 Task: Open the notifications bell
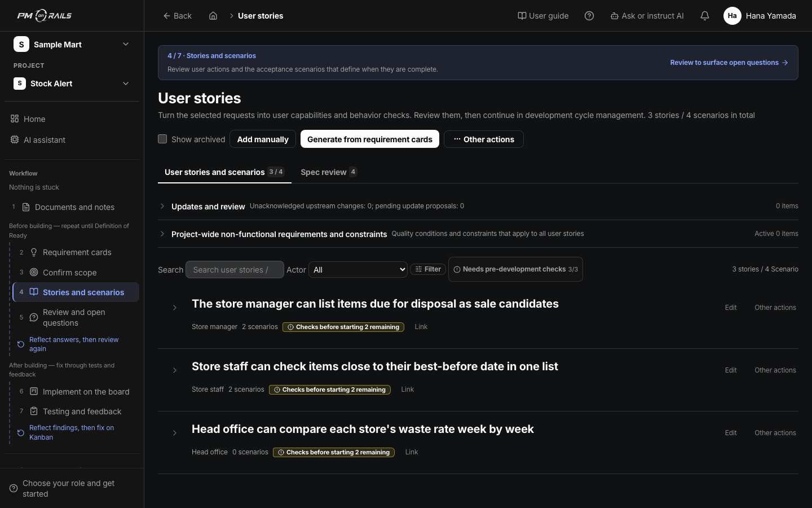coord(705,16)
